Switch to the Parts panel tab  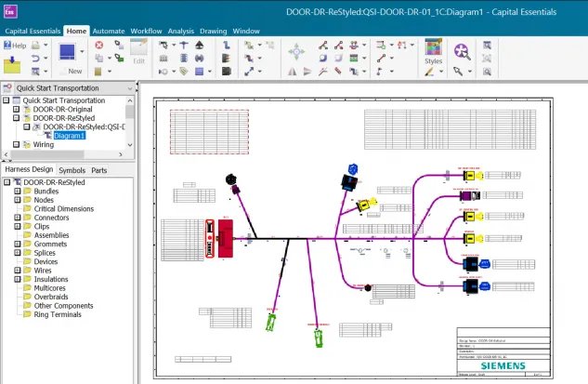(x=99, y=170)
